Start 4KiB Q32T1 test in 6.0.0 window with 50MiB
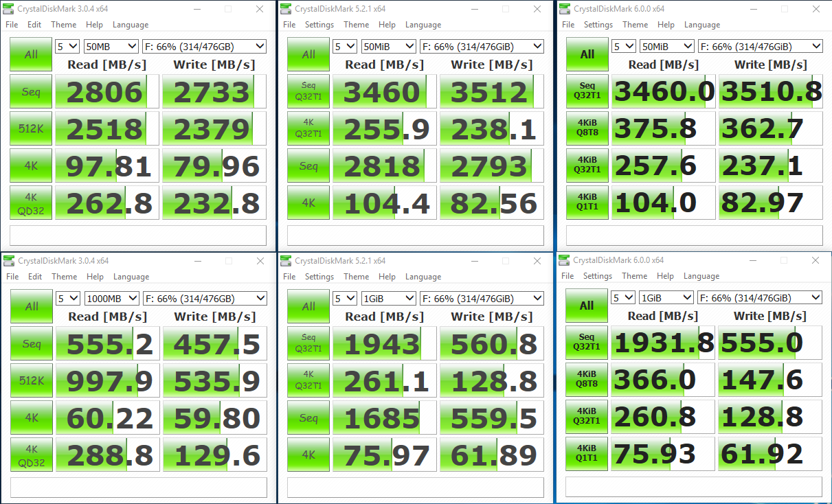Screen dimensions: 832x504 pyautogui.click(x=587, y=165)
